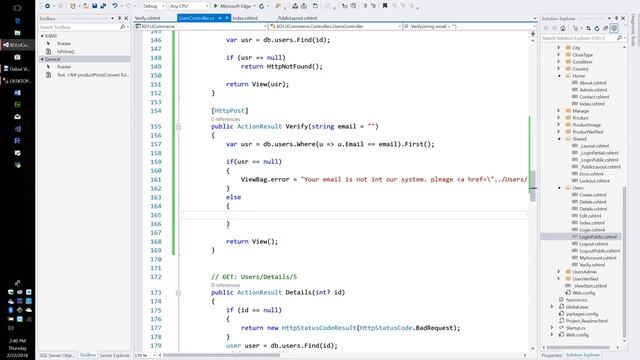This screenshot has width=640, height=360.
Task: Select the Pointer item under General
Action: coord(64,67)
